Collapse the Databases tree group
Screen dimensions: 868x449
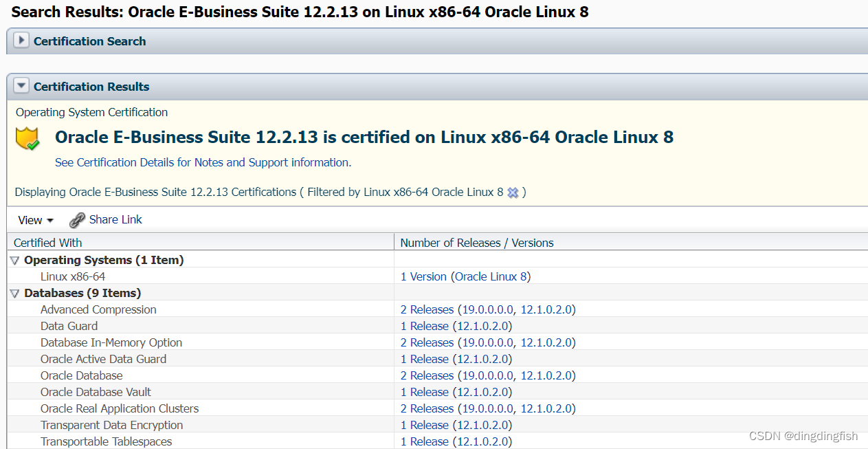coord(14,294)
